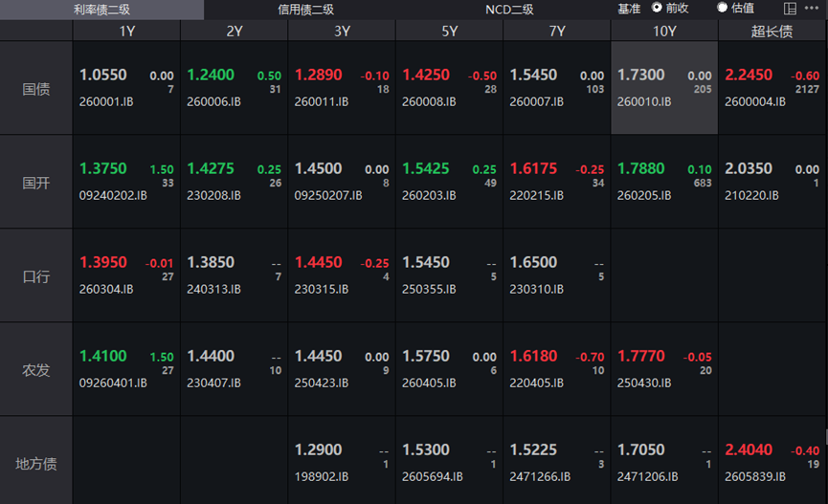Click the 10Y column header
Viewport: 828px width, 504px height.
pyautogui.click(x=664, y=32)
